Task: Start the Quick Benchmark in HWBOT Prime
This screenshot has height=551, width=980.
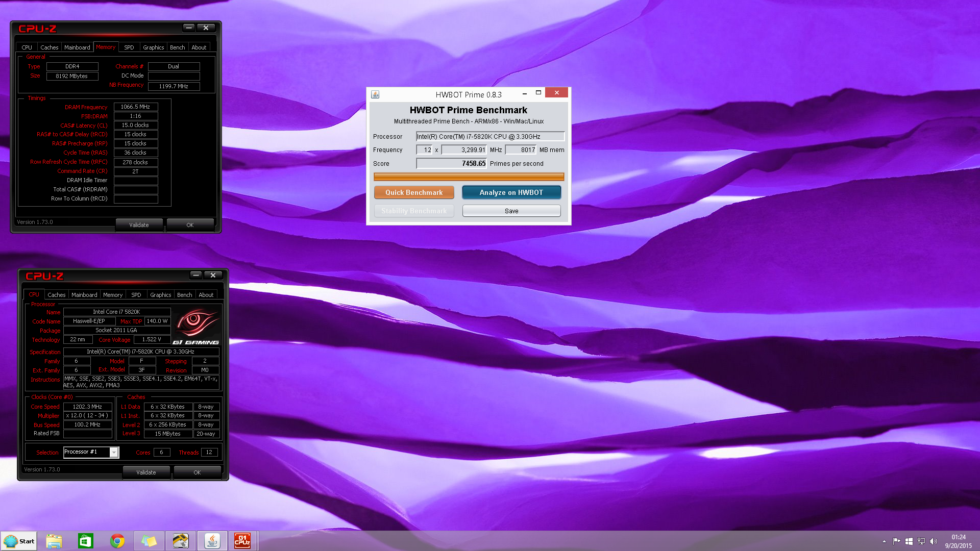Action: tap(414, 192)
